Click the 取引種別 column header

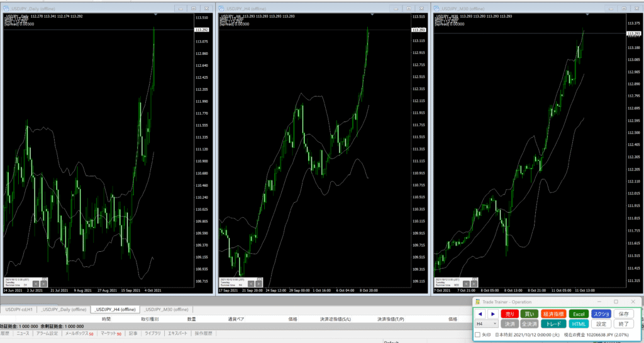coord(150,319)
